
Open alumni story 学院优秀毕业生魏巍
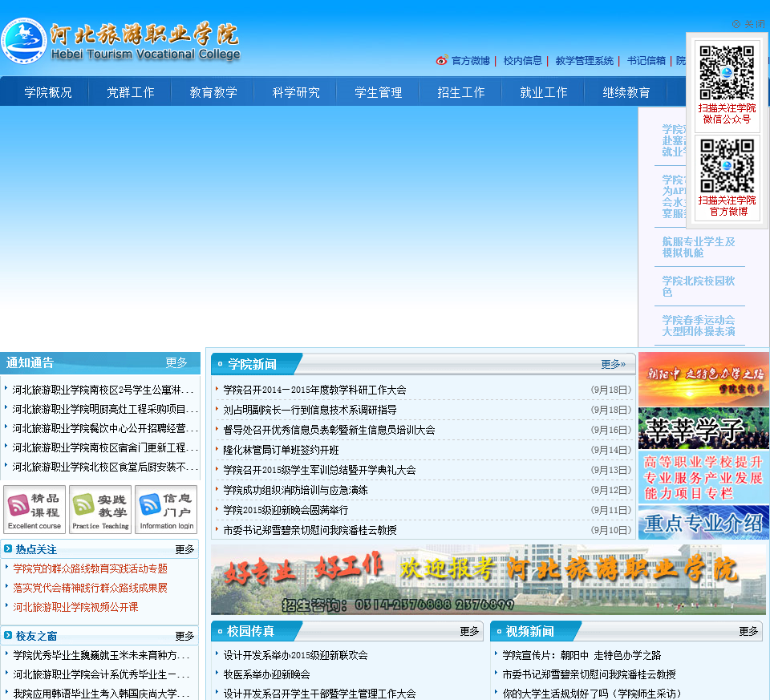(101, 655)
